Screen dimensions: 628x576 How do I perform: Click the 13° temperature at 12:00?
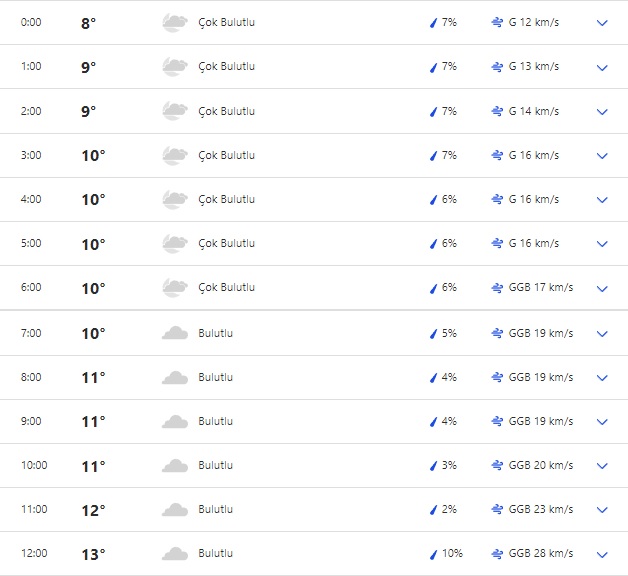coord(93,554)
